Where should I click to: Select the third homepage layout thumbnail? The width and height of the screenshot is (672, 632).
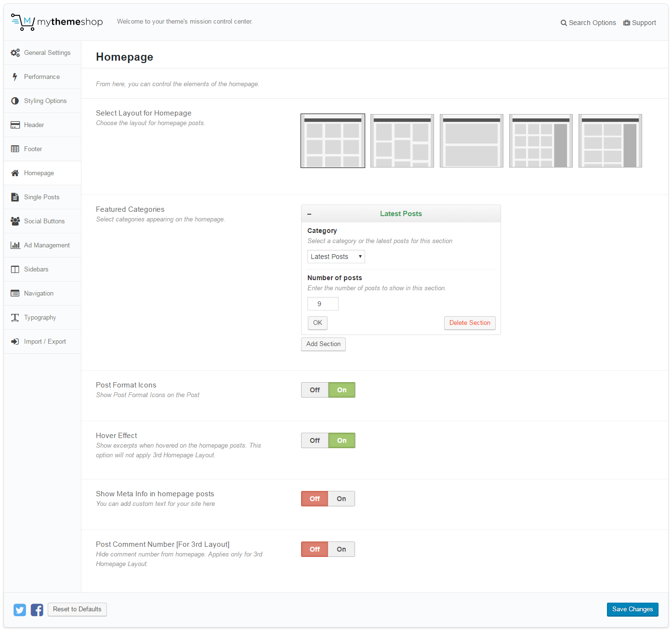[471, 141]
